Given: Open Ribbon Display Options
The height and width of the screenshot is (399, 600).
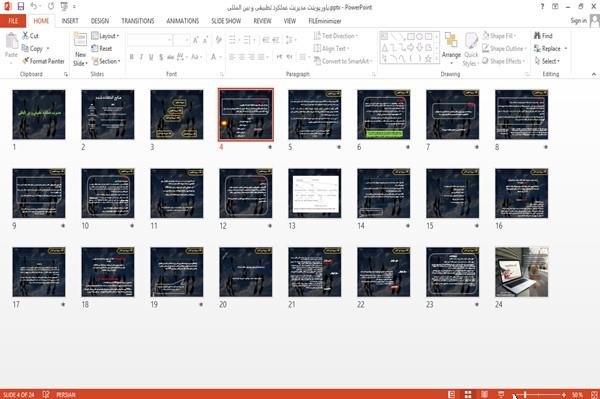Looking at the screenshot, I should pyautogui.click(x=555, y=7).
